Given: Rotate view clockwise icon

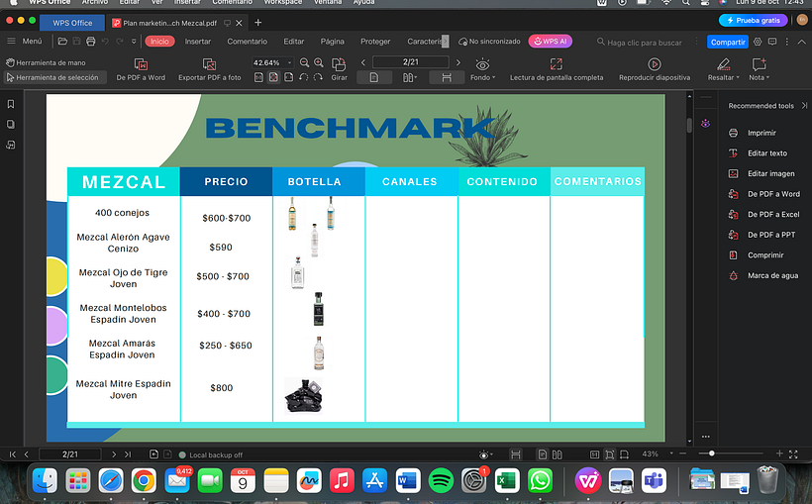Looking at the screenshot, I should 318,77.
